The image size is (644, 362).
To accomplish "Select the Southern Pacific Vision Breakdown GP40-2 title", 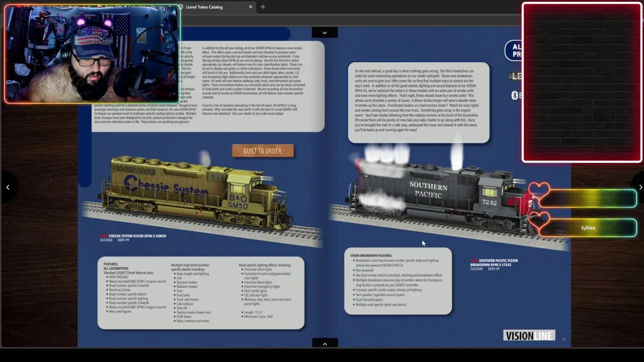I will click(494, 262).
